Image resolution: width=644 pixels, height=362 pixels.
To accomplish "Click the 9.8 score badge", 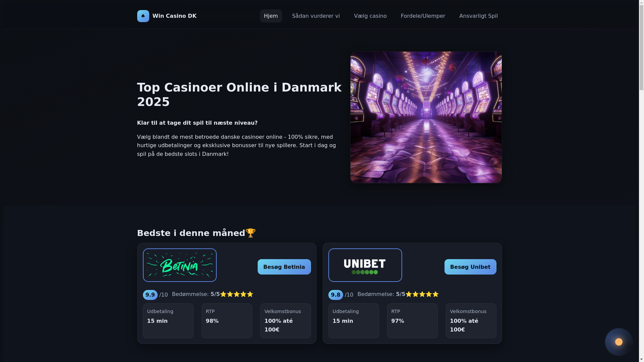I will pyautogui.click(x=335, y=295).
